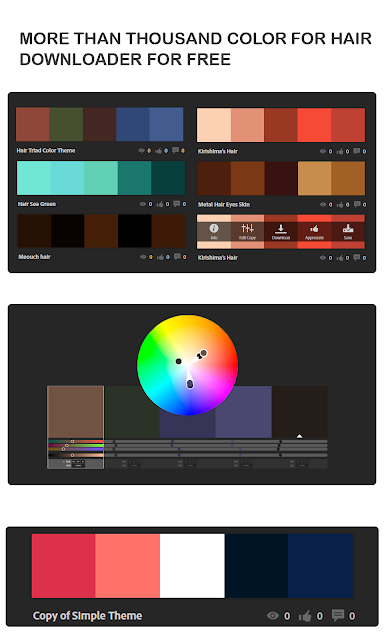The width and height of the screenshot is (384, 640).
Task: Select the large brown swatch in color editor
Action: point(75,412)
